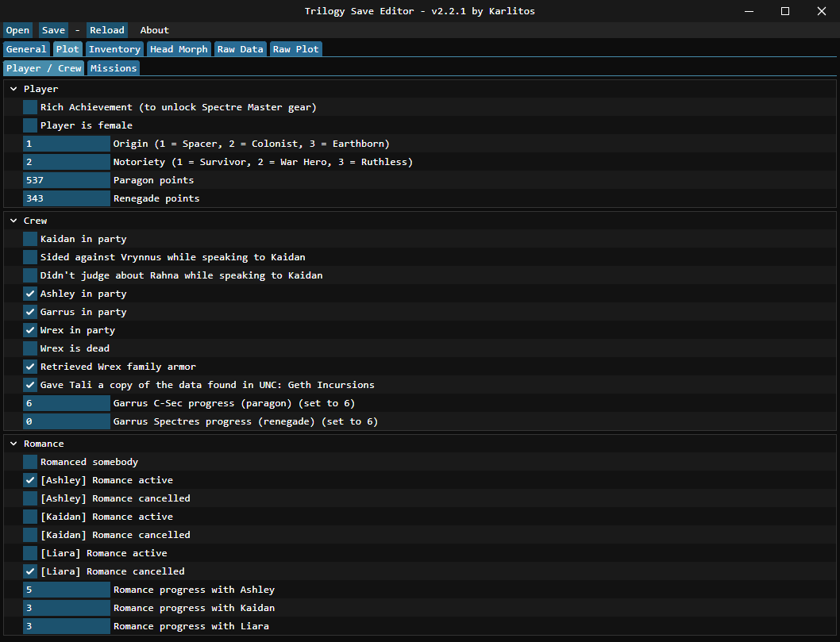This screenshot has height=642, width=840.
Task: Collapse the Player section
Action: [x=13, y=89]
